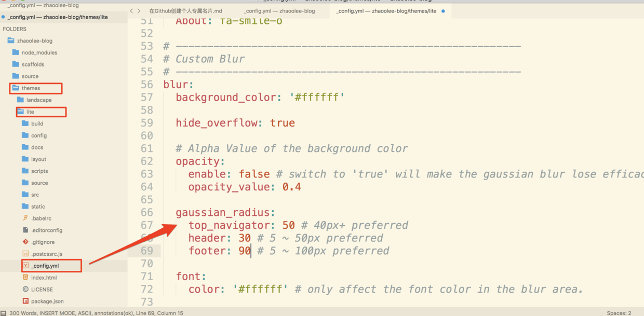This screenshot has width=644, height=316.
Task: Go back with the tab left arrow
Action: click(131, 11)
